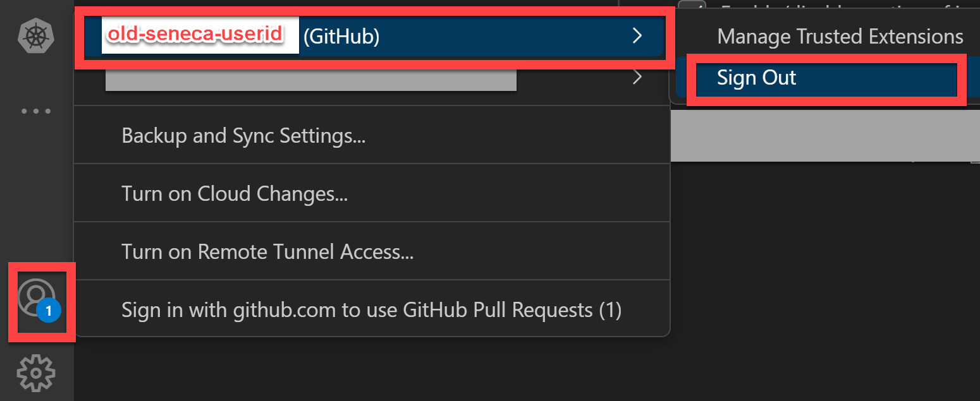Viewport: 980px width, 401px height.
Task: Click the blue notification badge showing 1
Action: coord(49,311)
